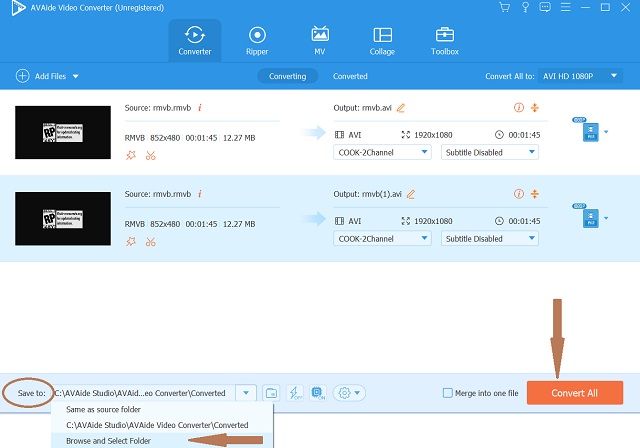The height and width of the screenshot is (448, 640).
Task: Click the register key icon
Action: (525, 7)
